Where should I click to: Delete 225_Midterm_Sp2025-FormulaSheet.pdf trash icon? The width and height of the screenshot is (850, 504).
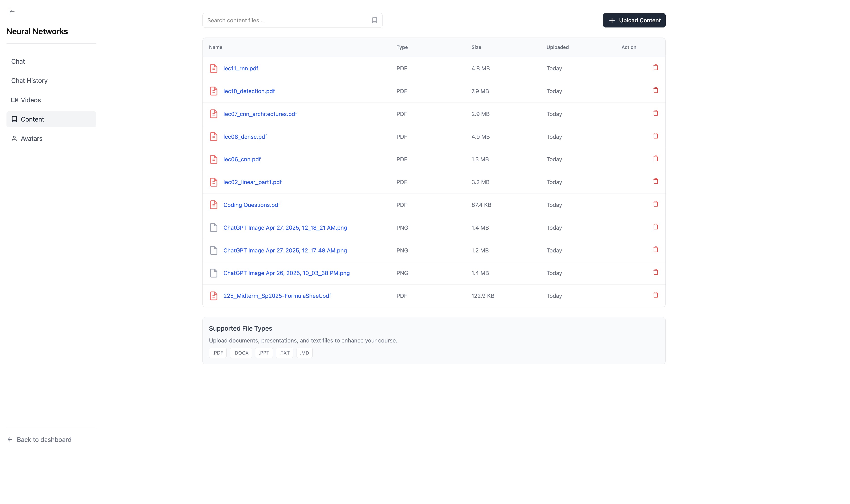(x=655, y=295)
